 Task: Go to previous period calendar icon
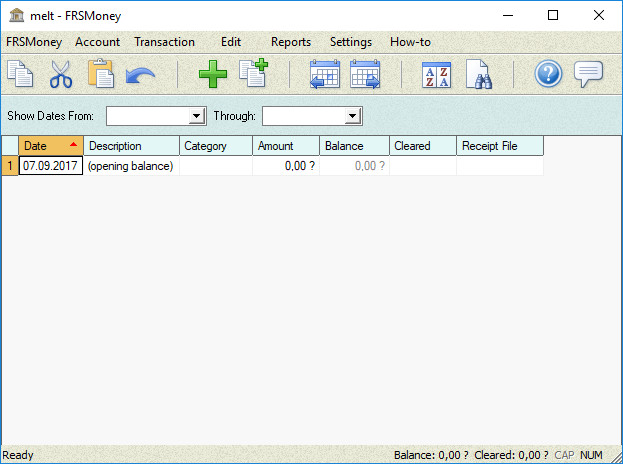click(x=325, y=74)
